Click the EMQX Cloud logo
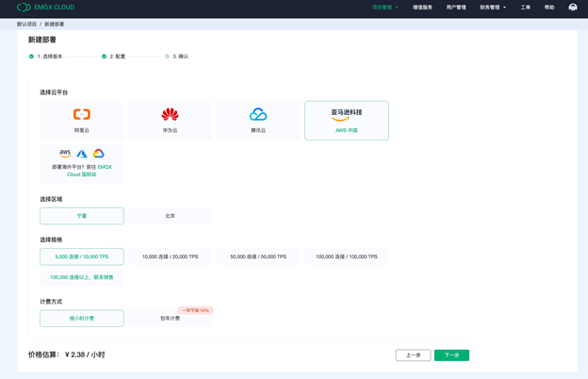The height and width of the screenshot is (379, 588). tap(45, 8)
